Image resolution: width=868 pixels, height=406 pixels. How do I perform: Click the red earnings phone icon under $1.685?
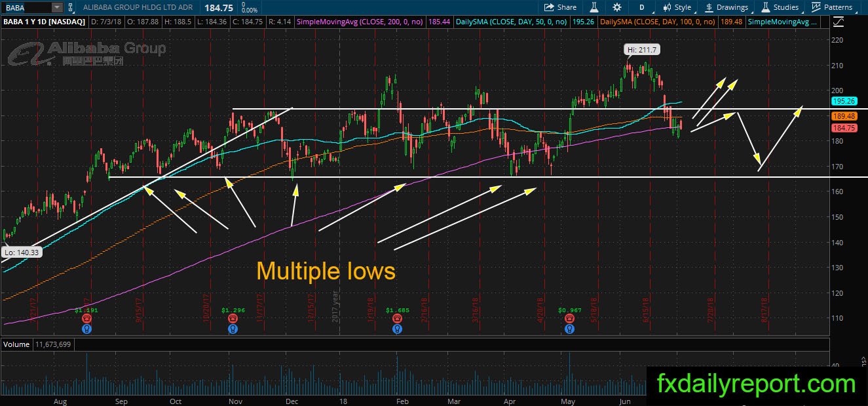pos(396,318)
